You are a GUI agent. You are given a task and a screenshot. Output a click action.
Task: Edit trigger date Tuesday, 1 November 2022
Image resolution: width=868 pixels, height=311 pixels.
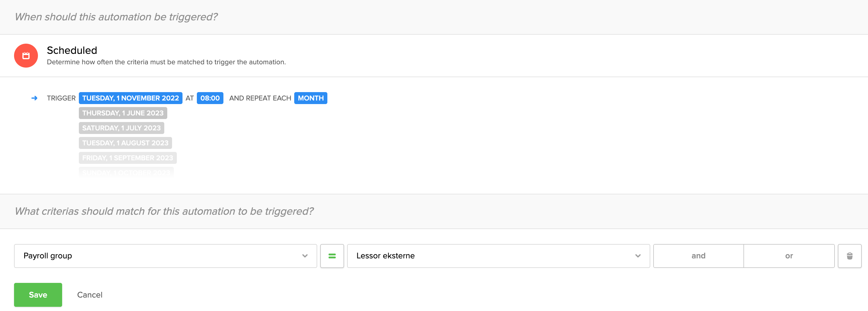point(131,98)
